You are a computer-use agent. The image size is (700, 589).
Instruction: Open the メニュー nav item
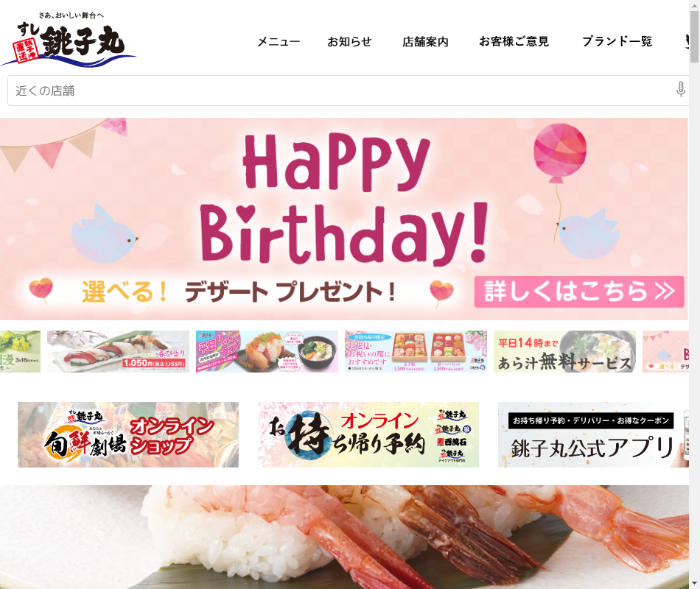coord(279,41)
